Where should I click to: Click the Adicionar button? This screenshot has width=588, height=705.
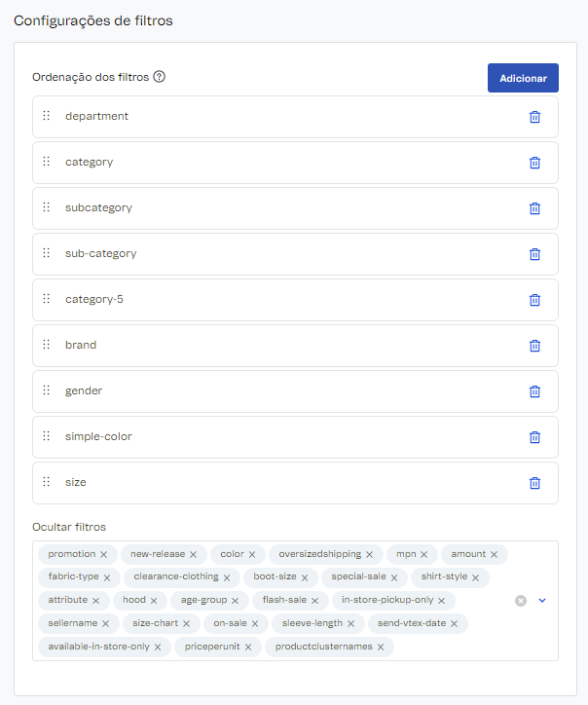tap(523, 78)
